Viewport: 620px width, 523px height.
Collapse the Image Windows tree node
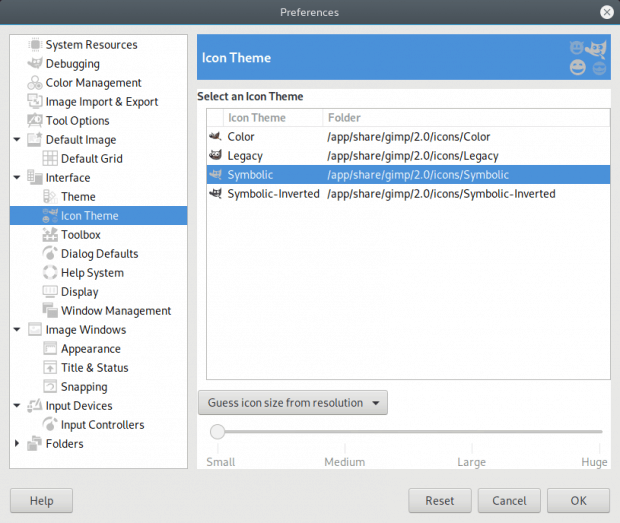point(17,329)
